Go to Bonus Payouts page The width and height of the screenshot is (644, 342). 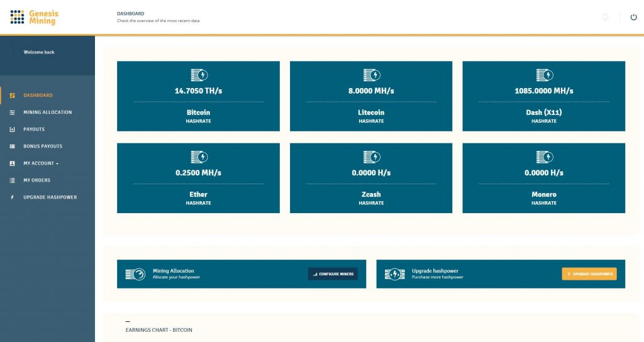click(x=43, y=146)
